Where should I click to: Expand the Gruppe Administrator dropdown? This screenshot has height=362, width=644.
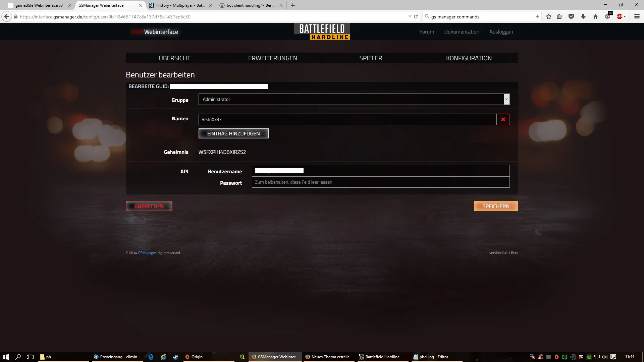click(506, 99)
